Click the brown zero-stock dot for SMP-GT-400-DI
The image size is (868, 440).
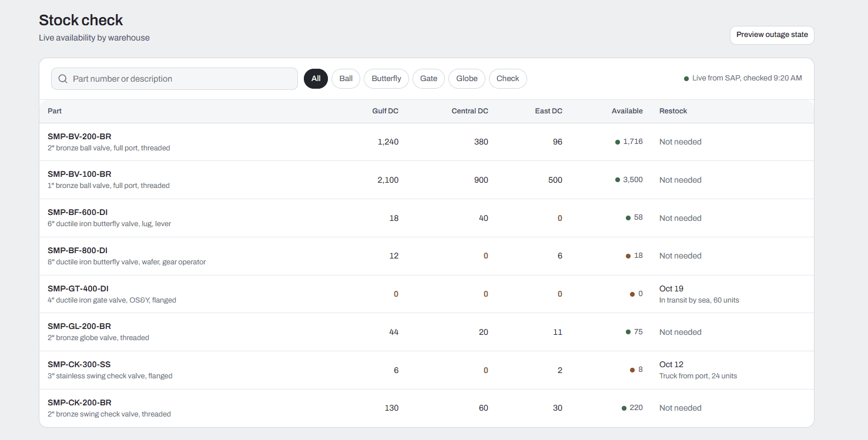[x=632, y=294]
